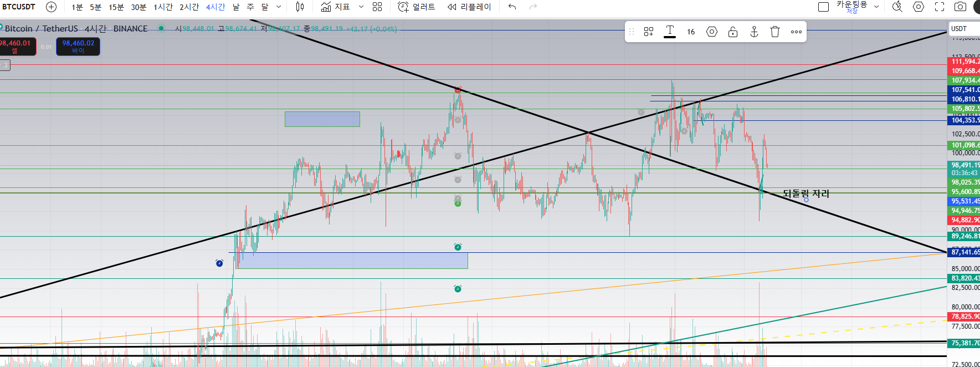
Task: Switch to the monthly 달 interval
Action: [x=265, y=7]
